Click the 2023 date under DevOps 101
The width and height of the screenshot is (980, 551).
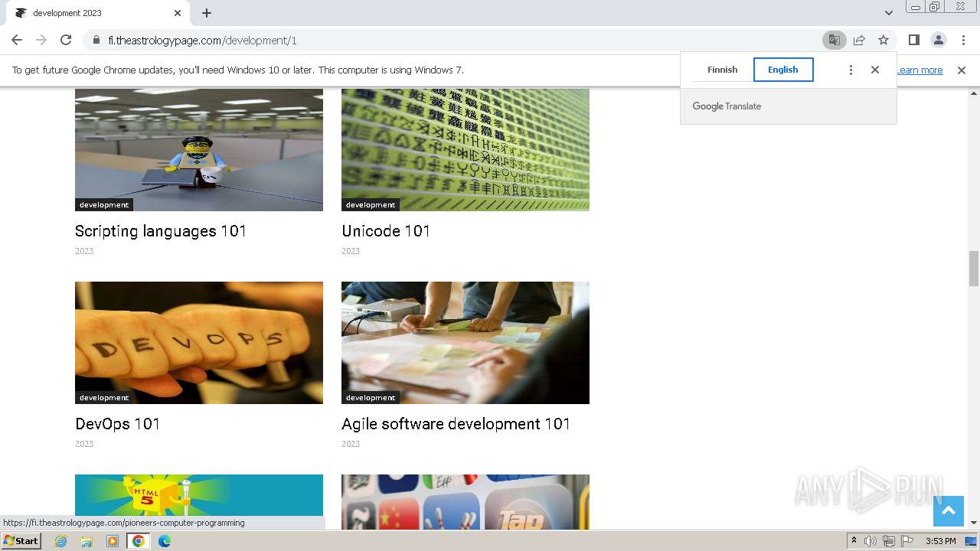[x=84, y=444]
